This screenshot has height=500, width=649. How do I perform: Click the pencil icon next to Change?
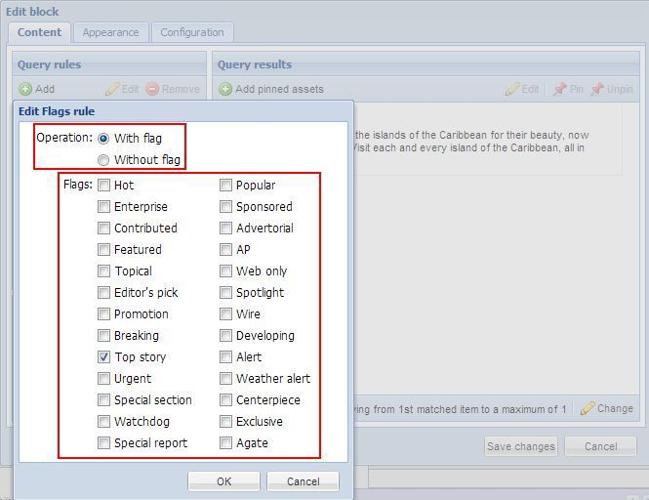point(587,409)
